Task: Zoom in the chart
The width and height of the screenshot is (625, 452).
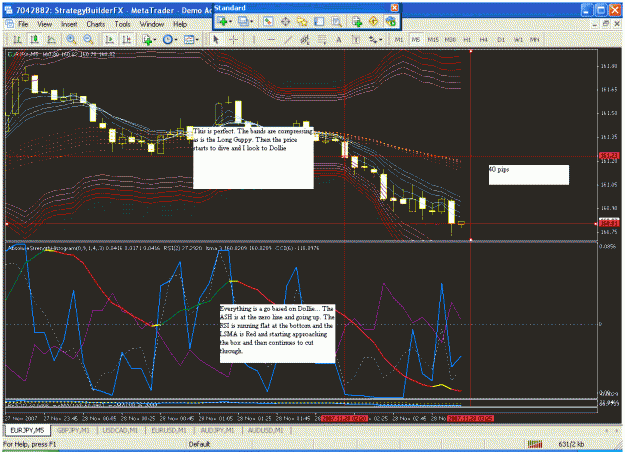Action: click(x=71, y=39)
